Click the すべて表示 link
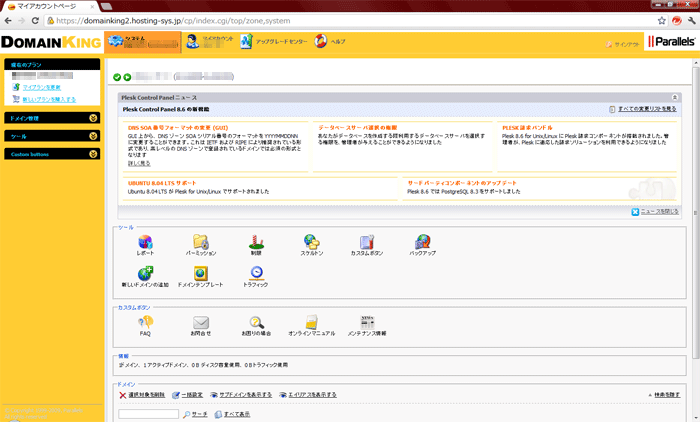The height and width of the screenshot is (422, 700). tap(237, 414)
